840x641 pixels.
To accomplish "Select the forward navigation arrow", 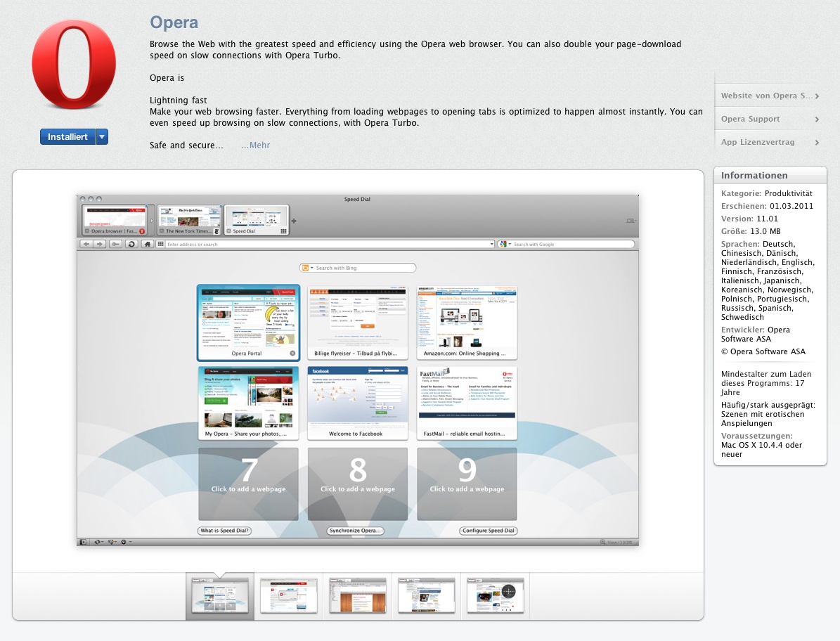I will click(99, 244).
